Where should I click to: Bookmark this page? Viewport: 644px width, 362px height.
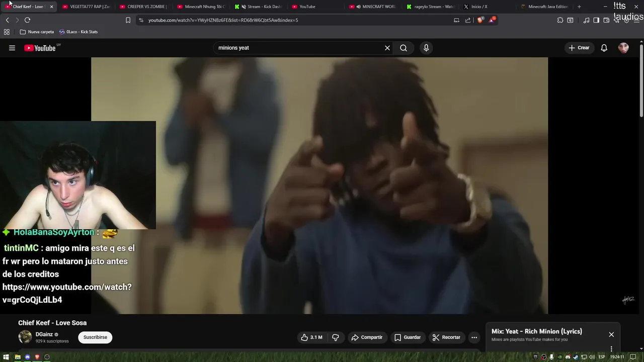128,20
